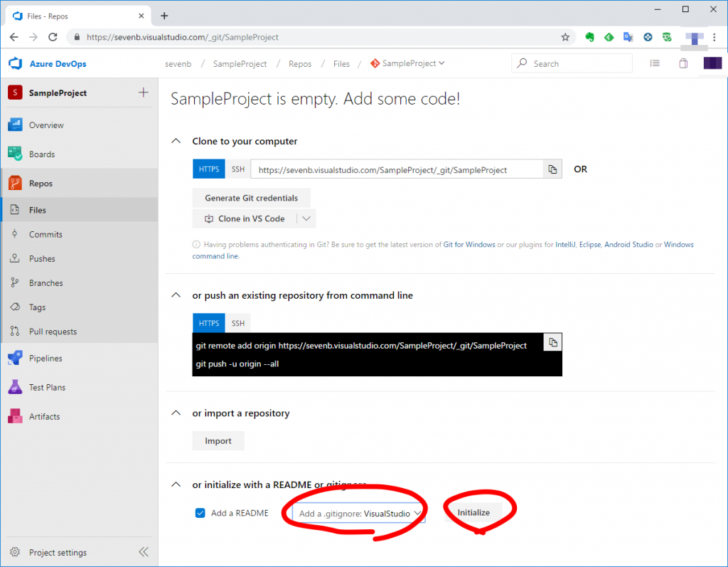The width and height of the screenshot is (728, 567).
Task: Open the Artifacts hub icon
Action: [15, 416]
